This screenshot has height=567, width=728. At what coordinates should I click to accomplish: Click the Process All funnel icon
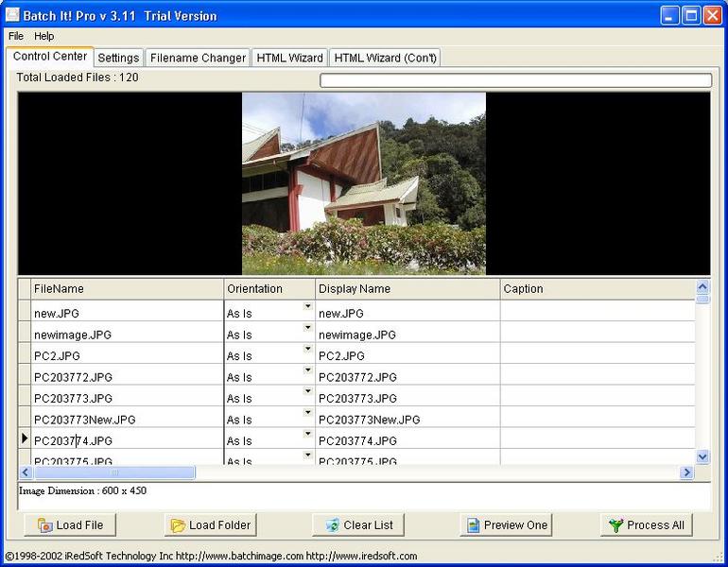(x=616, y=525)
